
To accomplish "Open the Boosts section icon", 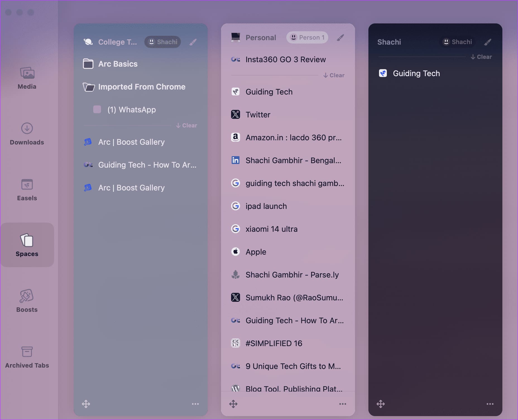I will 27,296.
